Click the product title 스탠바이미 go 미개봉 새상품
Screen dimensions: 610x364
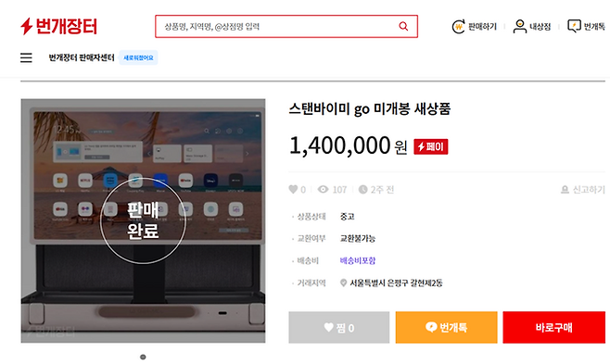pyautogui.click(x=370, y=108)
